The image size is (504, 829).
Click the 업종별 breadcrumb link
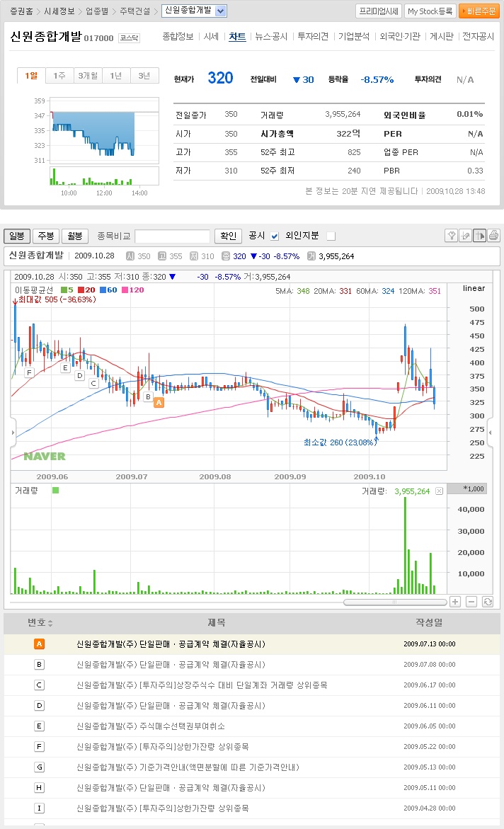pos(97,11)
